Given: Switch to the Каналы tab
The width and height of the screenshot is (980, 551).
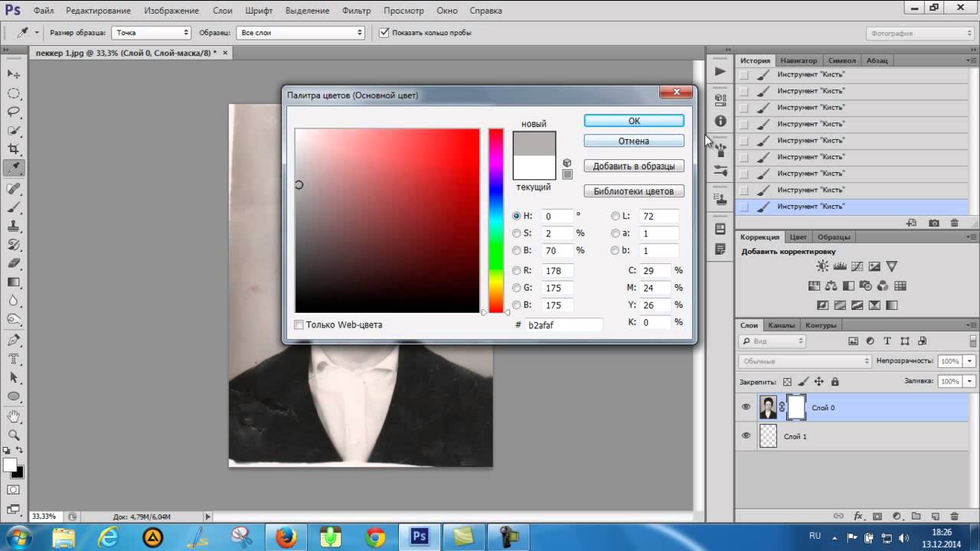Looking at the screenshot, I should (781, 325).
